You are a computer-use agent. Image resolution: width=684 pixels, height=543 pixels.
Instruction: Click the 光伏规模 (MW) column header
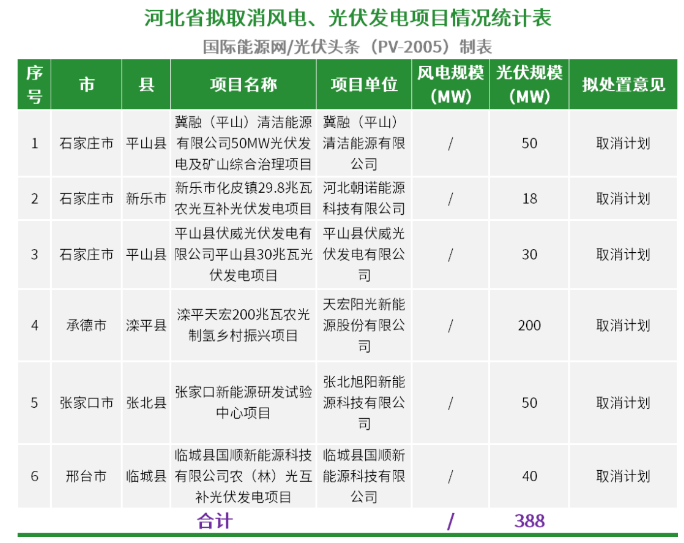529,85
